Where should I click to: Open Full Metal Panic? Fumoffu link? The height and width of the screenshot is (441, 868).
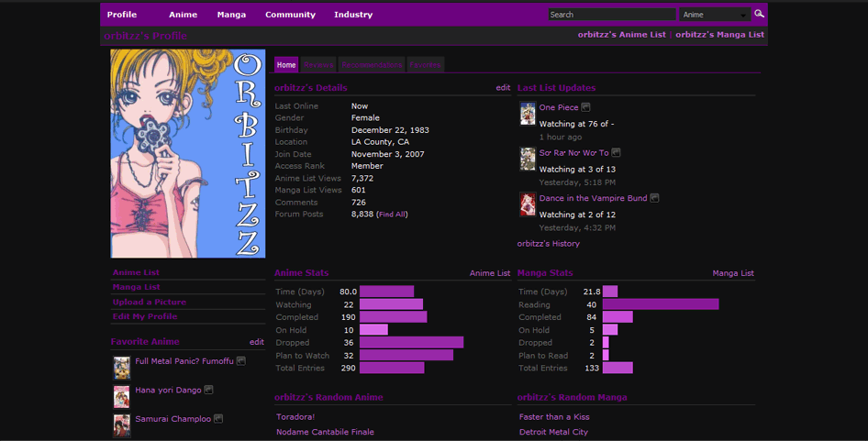184,360
